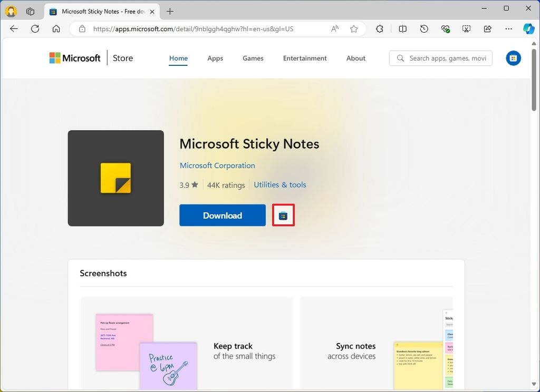The width and height of the screenshot is (540, 392).
Task: Click the Download button
Action: click(x=222, y=215)
